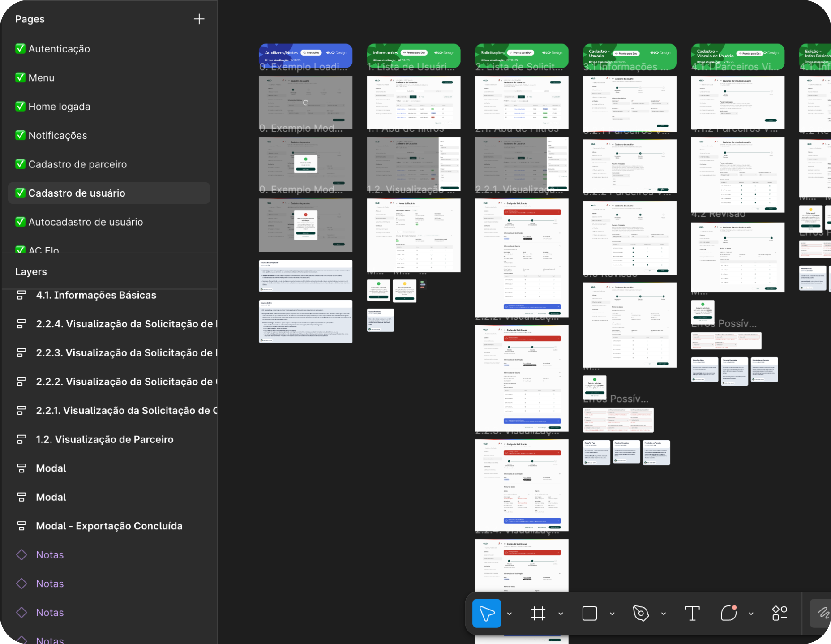Open Comment tool options dropdown arrow

point(751,614)
